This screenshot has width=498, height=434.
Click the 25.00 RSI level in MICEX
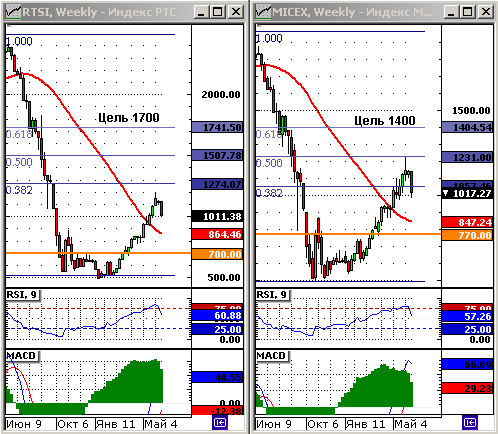tap(468, 329)
